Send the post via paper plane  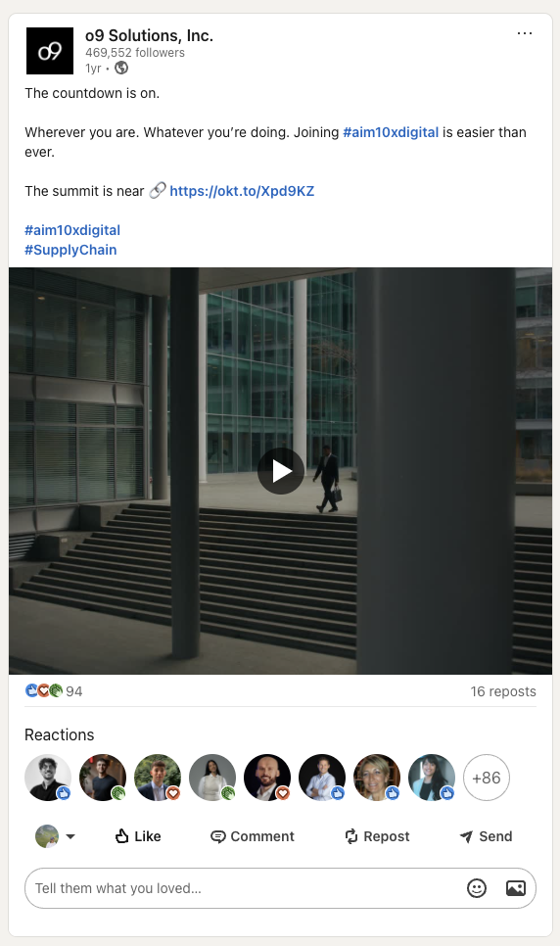(x=486, y=836)
